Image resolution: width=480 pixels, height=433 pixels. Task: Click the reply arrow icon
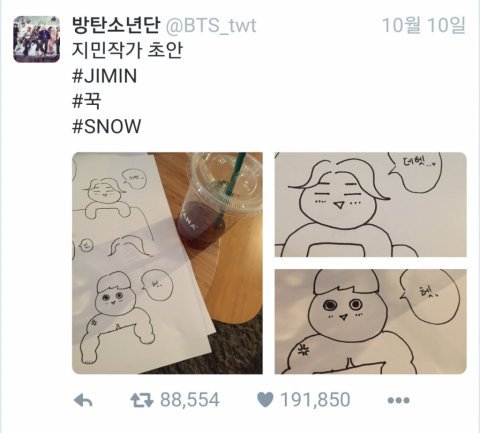tap(83, 400)
